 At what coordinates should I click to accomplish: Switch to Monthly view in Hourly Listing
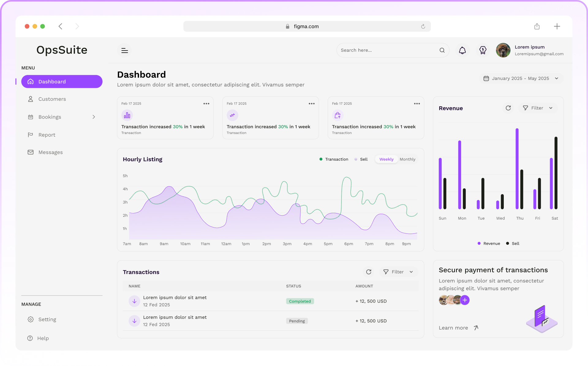pyautogui.click(x=407, y=159)
